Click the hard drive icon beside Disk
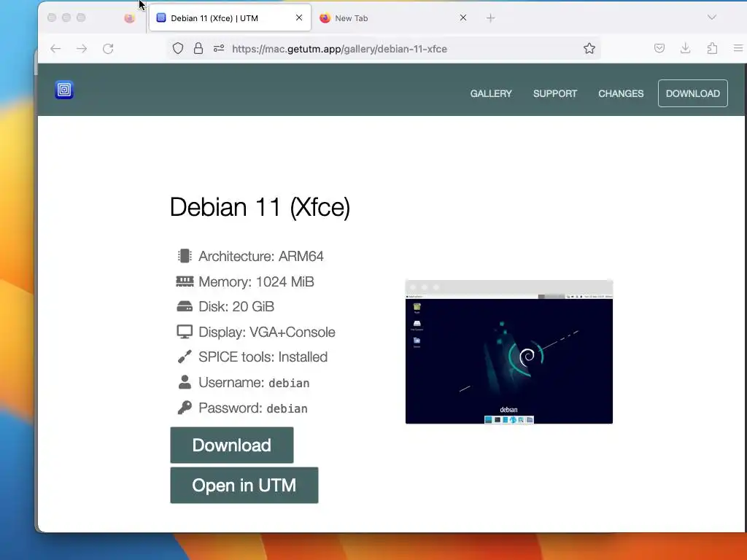This screenshot has width=747, height=560. 185,306
